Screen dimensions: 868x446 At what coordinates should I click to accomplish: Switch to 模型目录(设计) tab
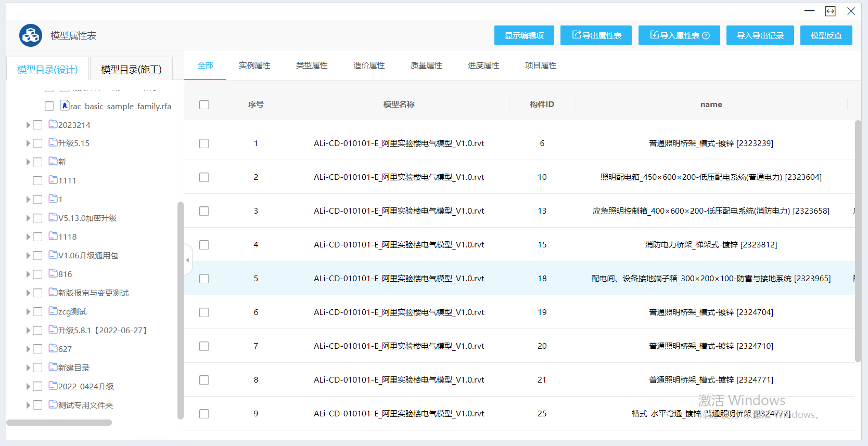pyautogui.click(x=47, y=69)
